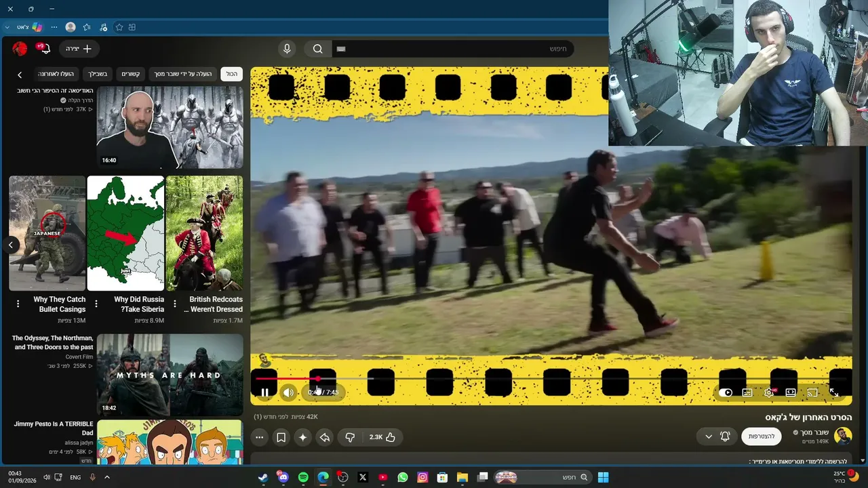868x488 pixels.
Task: Open the Edge profile avatar
Action: click(71, 27)
